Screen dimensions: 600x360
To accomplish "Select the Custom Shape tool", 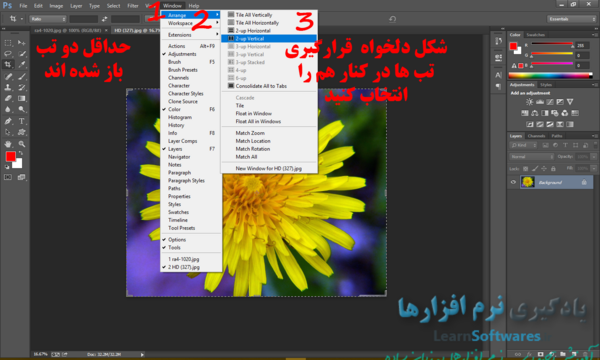I will (22, 132).
